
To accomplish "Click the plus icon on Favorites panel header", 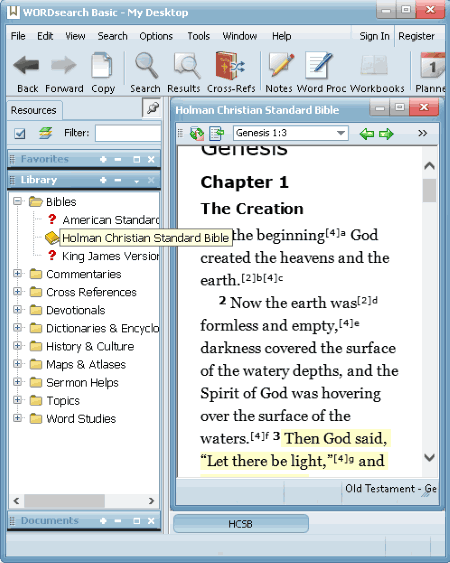I will (x=103, y=159).
